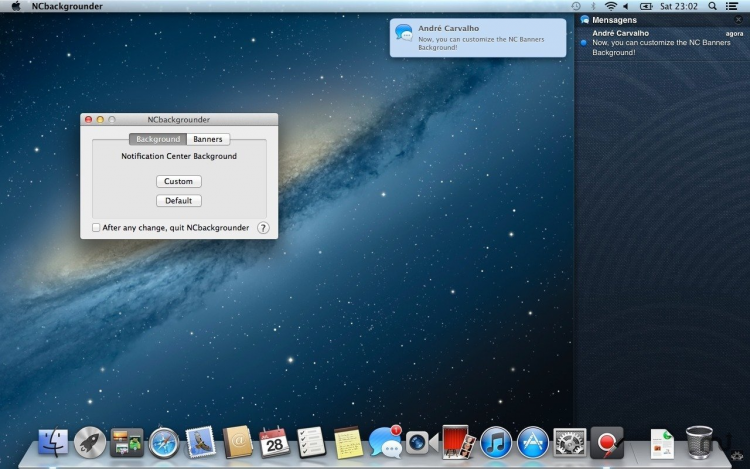Open the Trash in the Dock
This screenshot has width=750, height=469.
699,442
